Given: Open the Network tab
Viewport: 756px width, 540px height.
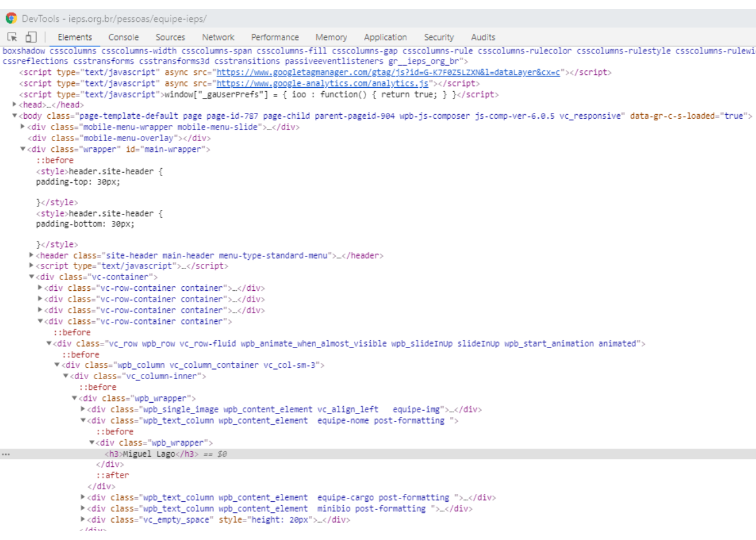Looking at the screenshot, I should click(218, 37).
